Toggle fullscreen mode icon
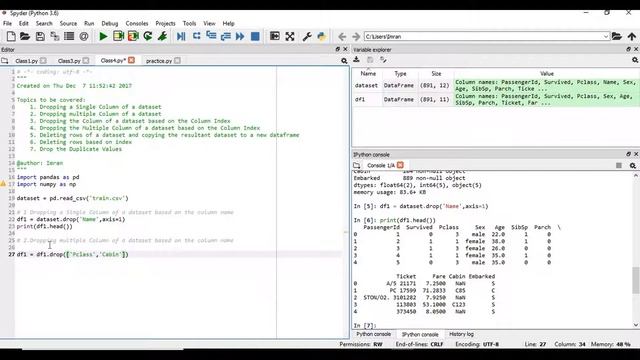This screenshot has width=640, height=360. click(x=290, y=36)
